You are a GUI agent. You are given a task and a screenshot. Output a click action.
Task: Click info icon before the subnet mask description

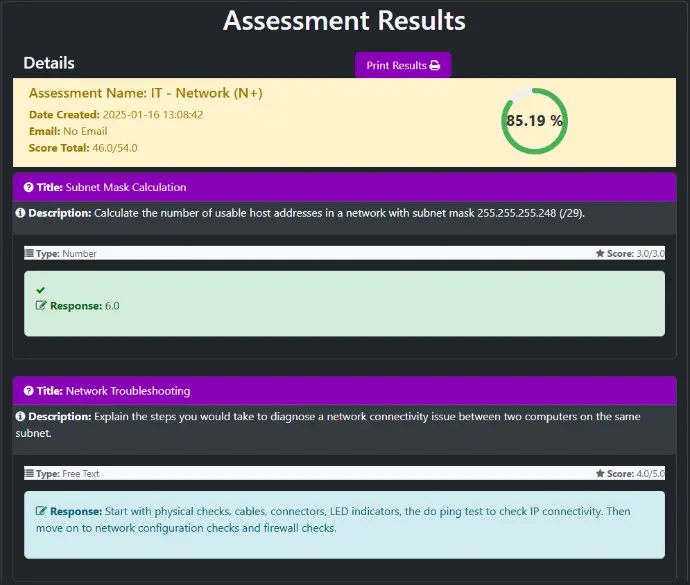click(x=20, y=213)
